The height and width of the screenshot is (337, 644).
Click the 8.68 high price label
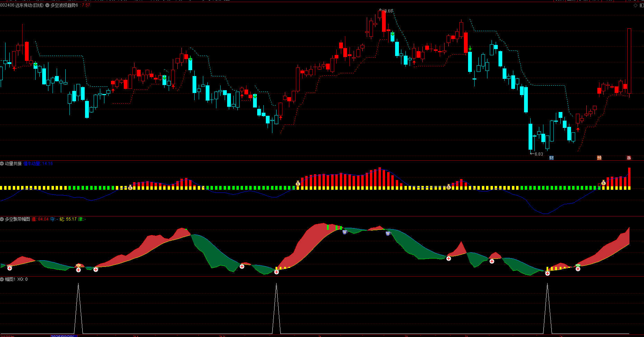pos(389,11)
